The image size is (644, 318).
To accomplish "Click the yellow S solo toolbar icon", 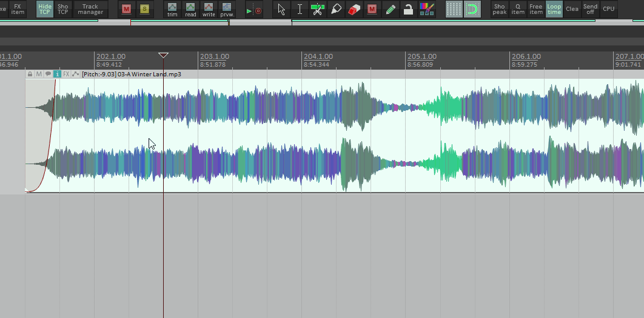I will [x=144, y=9].
